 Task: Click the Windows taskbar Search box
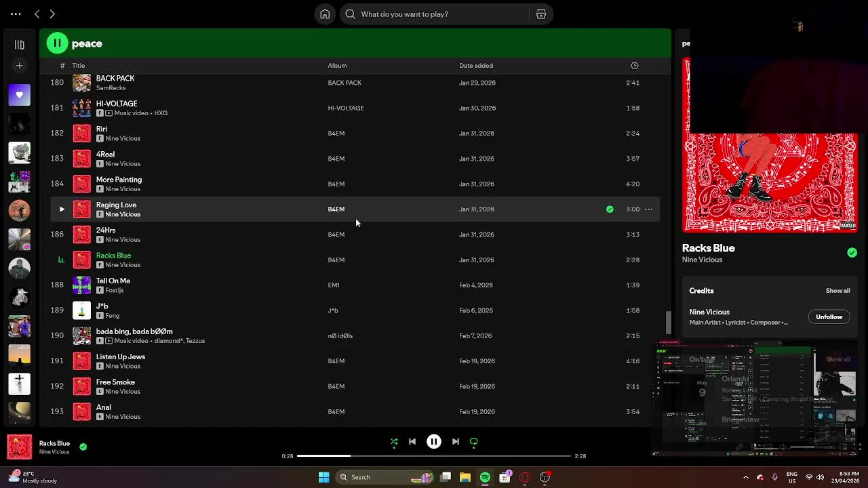pyautogui.click(x=384, y=477)
